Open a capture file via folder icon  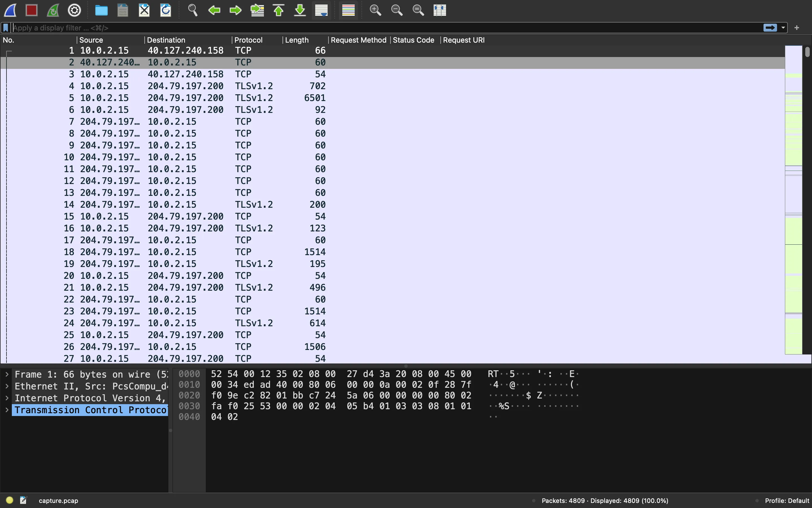pos(101,10)
